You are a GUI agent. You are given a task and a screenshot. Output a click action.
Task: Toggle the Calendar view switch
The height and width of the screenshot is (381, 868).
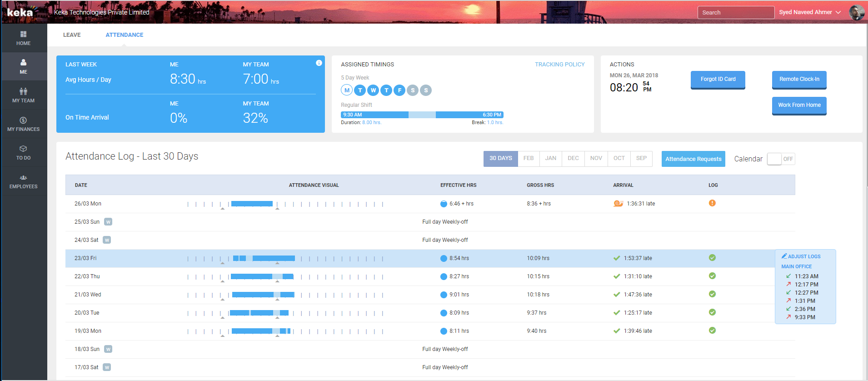[x=781, y=159]
